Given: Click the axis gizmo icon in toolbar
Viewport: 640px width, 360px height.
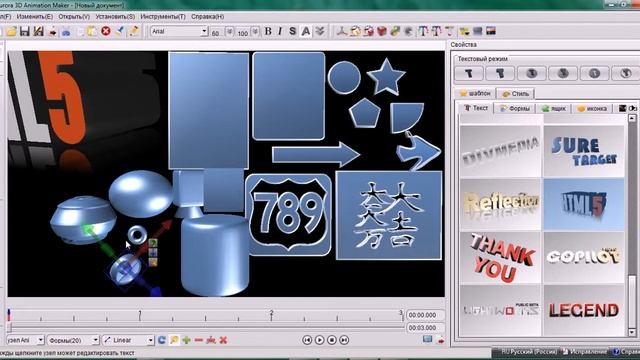Looking at the screenshot, I should coord(342,31).
